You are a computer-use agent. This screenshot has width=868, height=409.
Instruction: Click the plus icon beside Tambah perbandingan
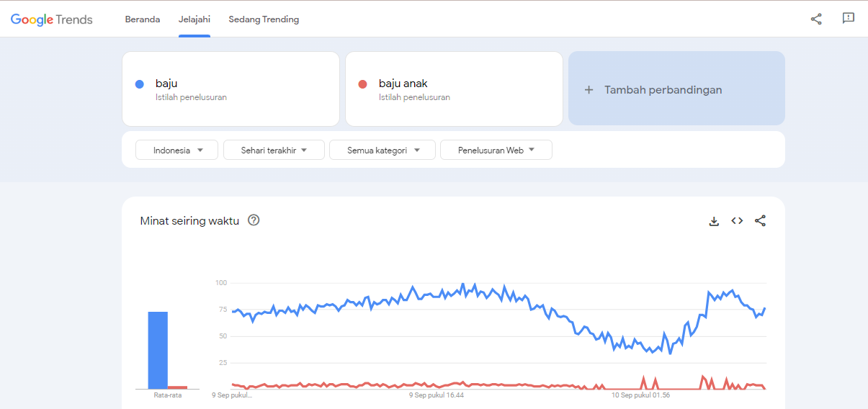click(x=589, y=90)
